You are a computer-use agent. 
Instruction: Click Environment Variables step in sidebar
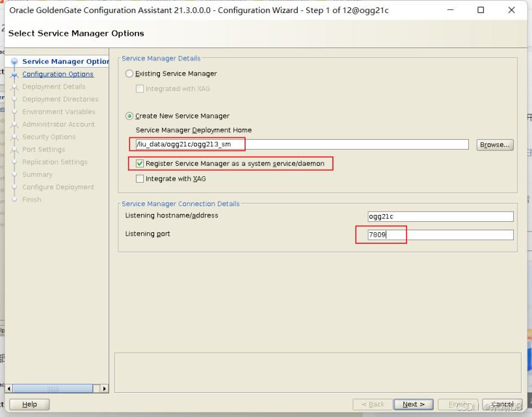click(x=59, y=112)
